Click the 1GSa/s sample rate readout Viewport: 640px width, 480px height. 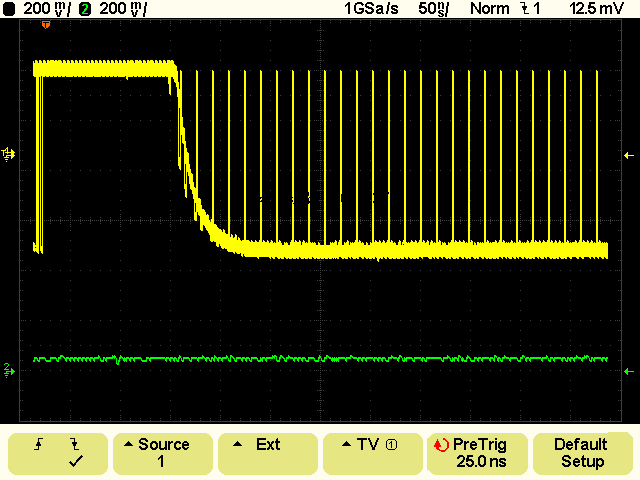tap(371, 9)
